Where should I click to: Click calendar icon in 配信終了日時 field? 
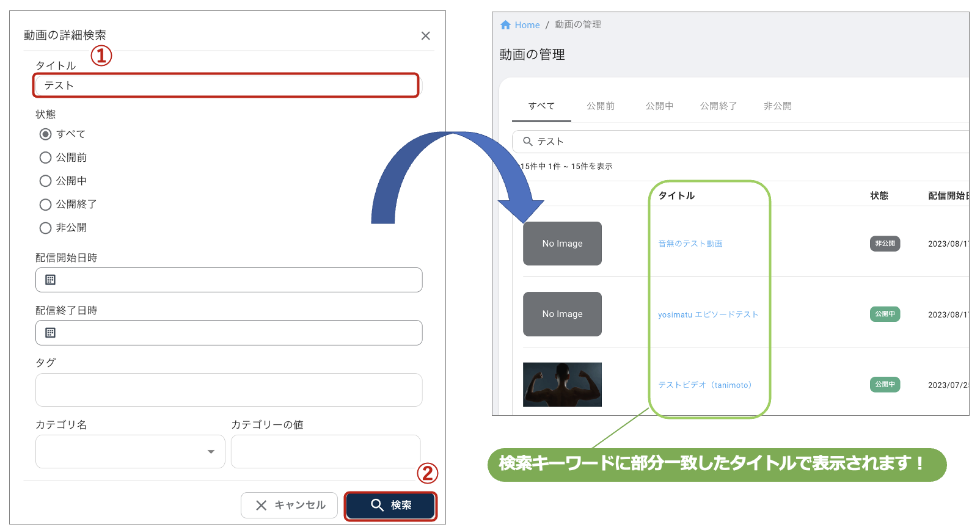pos(51,333)
